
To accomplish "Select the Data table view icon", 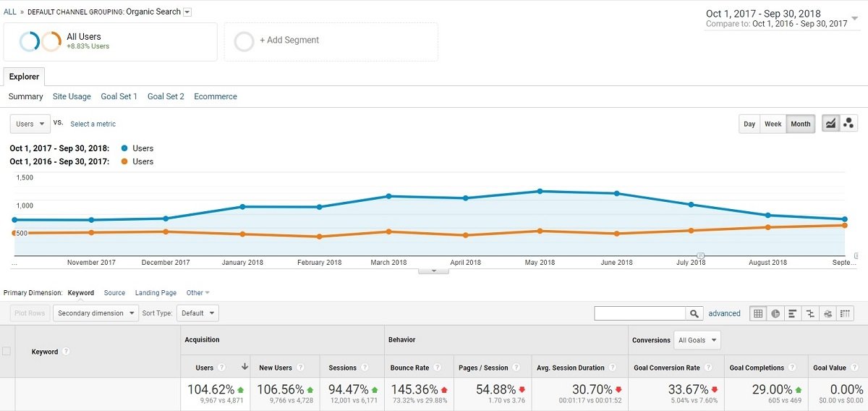I will [758, 313].
